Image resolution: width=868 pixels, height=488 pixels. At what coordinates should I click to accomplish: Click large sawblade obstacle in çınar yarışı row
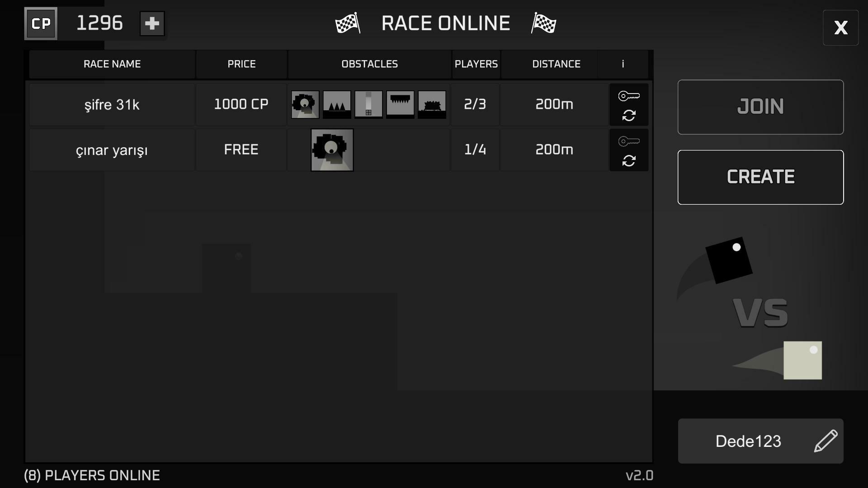332,150
